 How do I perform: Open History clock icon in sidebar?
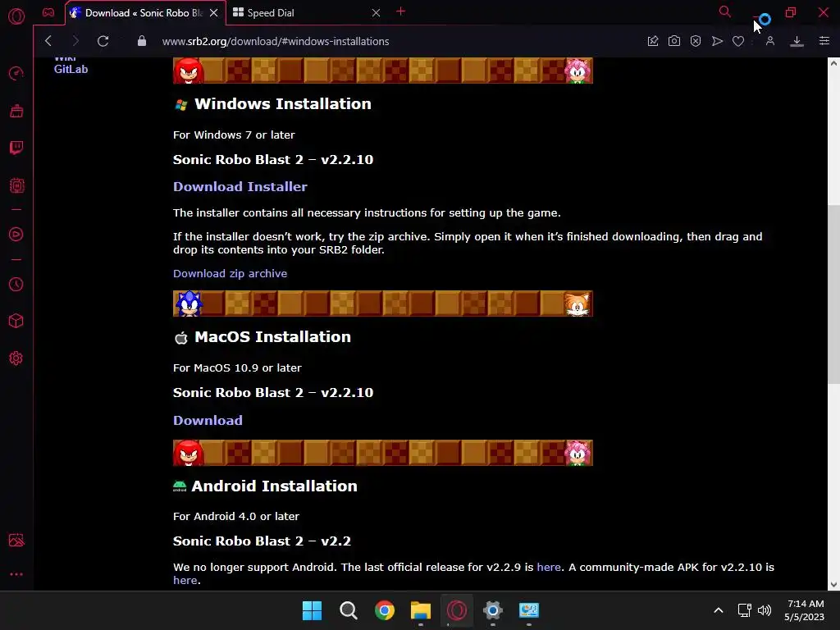[16, 284]
